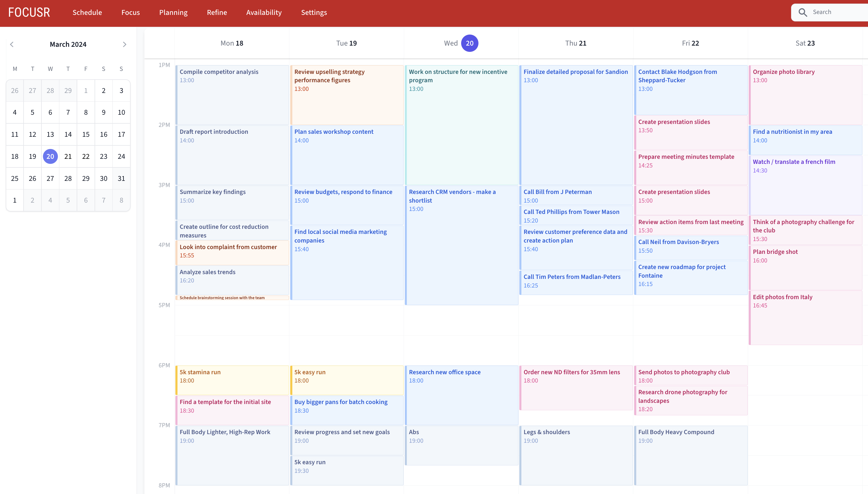The image size is (868, 494).
Task: Open the Schedule menu item
Action: pos(87,12)
